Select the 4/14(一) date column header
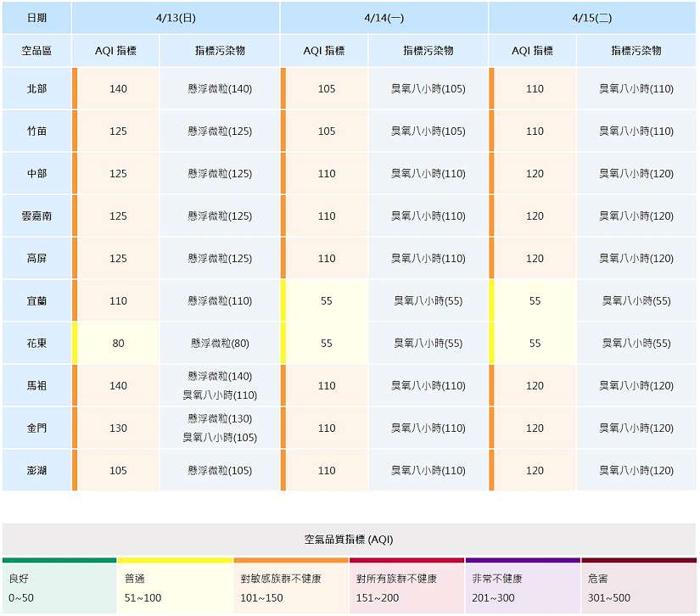Screen dimensions: 700x616 pyautogui.click(x=384, y=17)
